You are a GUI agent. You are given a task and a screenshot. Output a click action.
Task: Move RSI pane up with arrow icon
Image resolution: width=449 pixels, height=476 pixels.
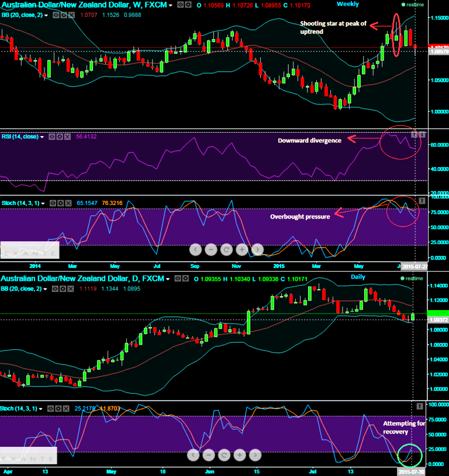point(415,134)
